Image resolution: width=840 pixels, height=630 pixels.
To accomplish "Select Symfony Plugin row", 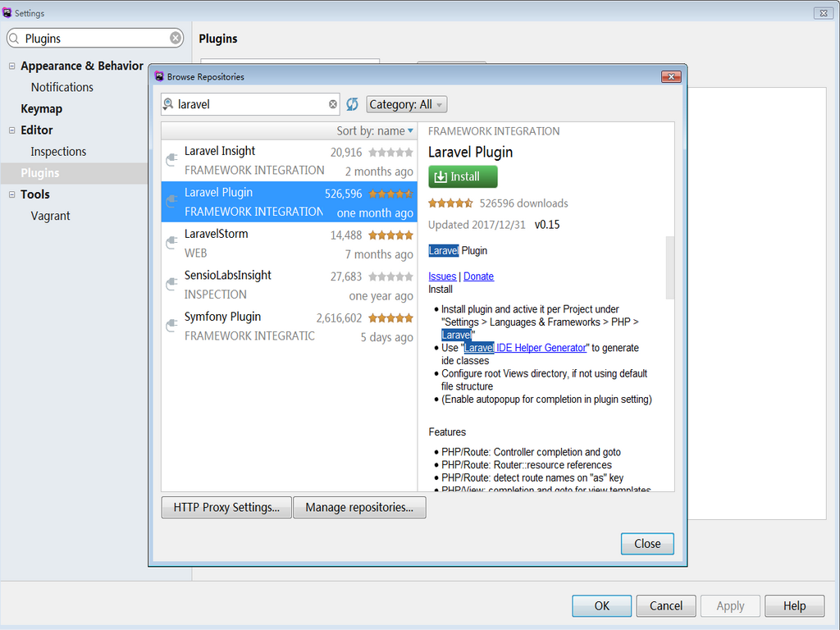I will (290, 326).
